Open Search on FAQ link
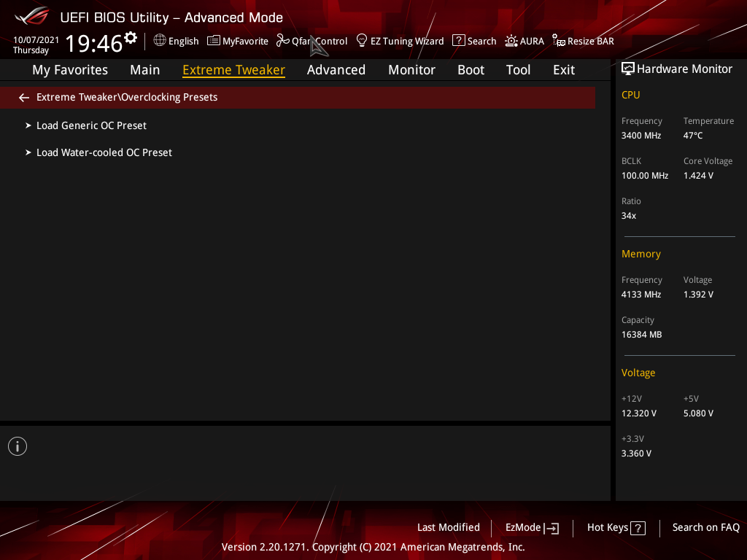Screen dimensions: 747x560 point(706,528)
